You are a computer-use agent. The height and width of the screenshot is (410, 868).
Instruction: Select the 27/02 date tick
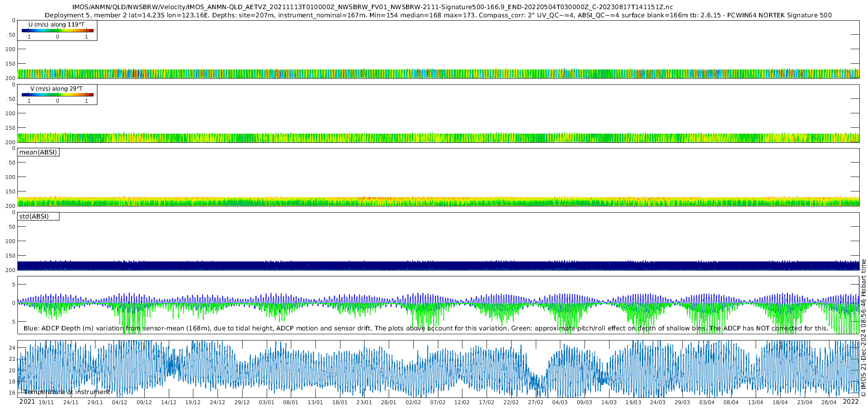click(535, 403)
